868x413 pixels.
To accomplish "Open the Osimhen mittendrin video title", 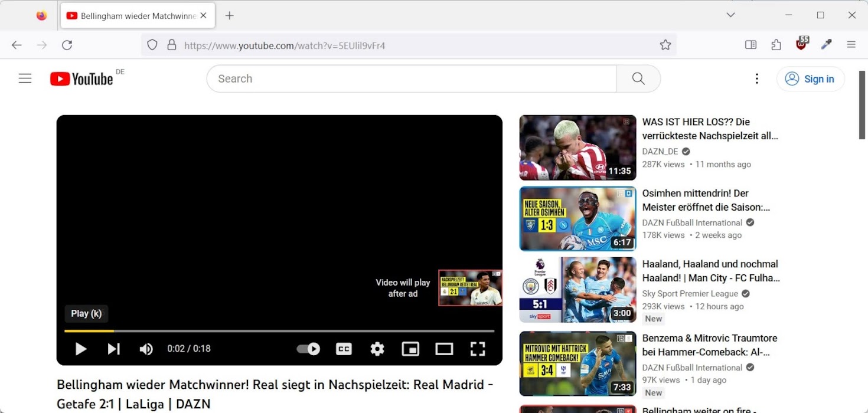I will [706, 200].
